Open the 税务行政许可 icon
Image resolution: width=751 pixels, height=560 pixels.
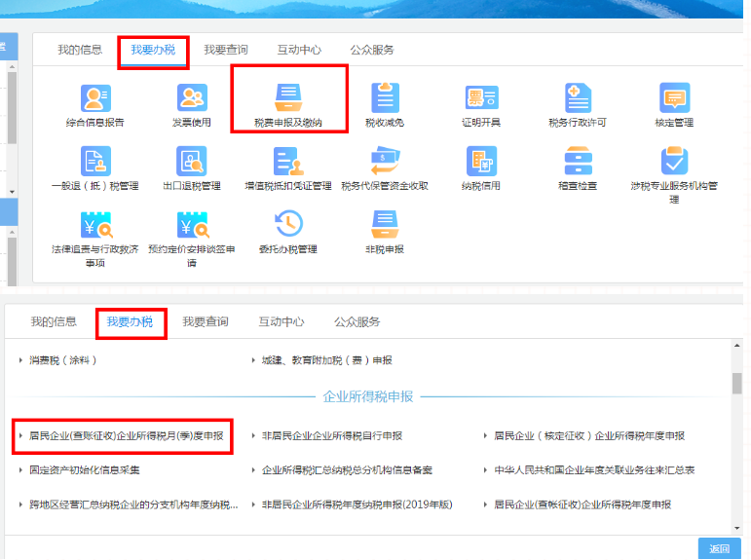coord(578,97)
